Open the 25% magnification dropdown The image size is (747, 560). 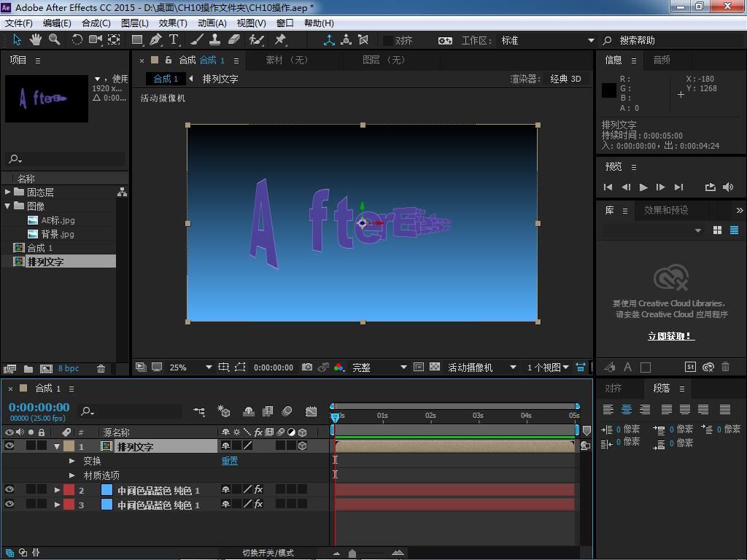coord(190,367)
